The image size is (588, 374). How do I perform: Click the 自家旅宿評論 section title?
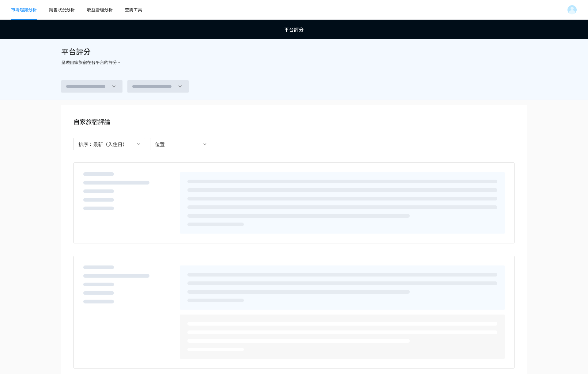click(92, 122)
